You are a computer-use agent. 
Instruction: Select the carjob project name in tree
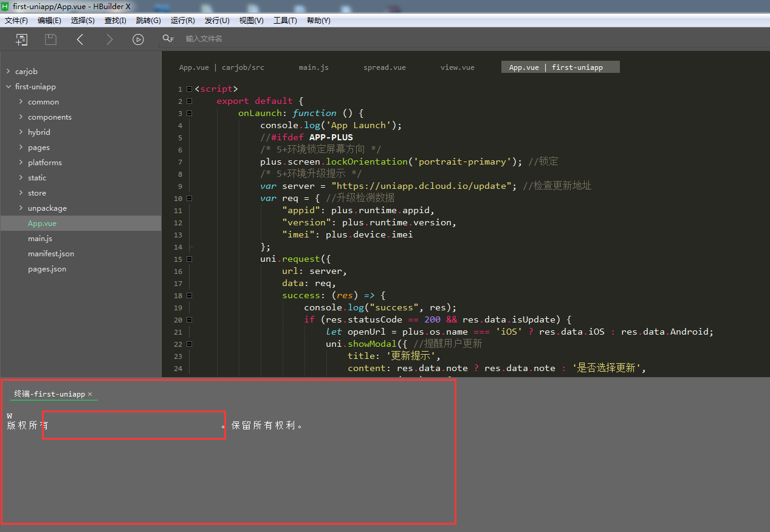click(26, 72)
